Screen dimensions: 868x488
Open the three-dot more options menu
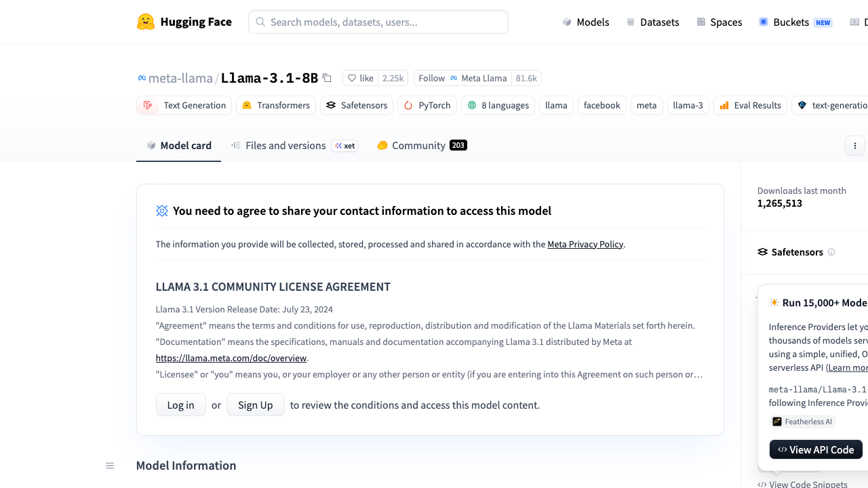[855, 146]
